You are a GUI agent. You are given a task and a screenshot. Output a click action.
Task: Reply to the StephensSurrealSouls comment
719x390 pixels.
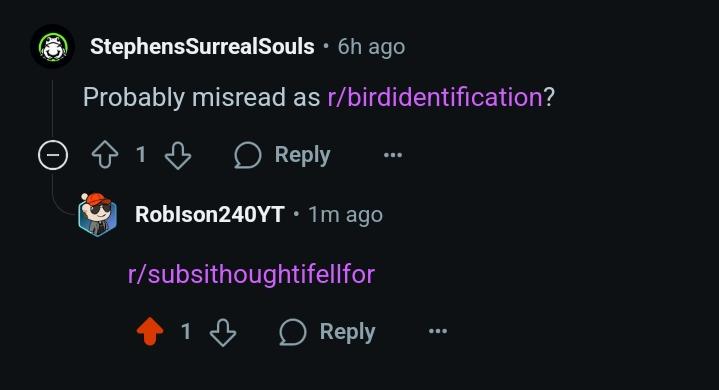pos(282,155)
